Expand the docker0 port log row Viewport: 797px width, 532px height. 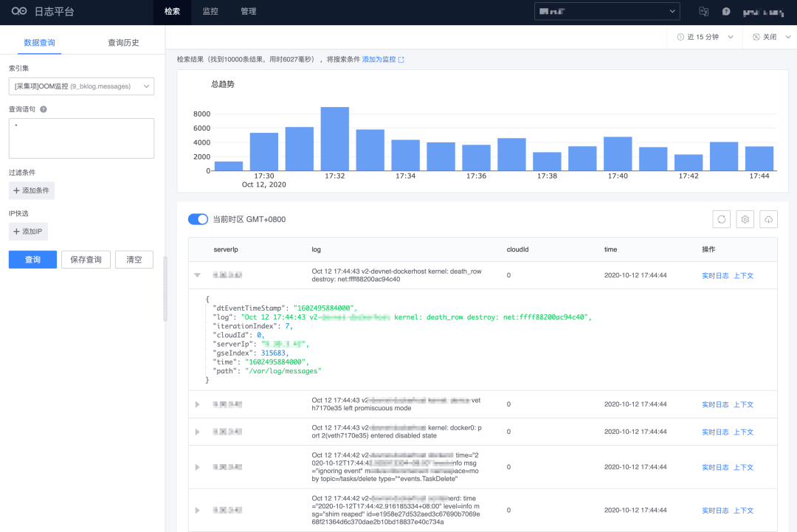tap(197, 432)
